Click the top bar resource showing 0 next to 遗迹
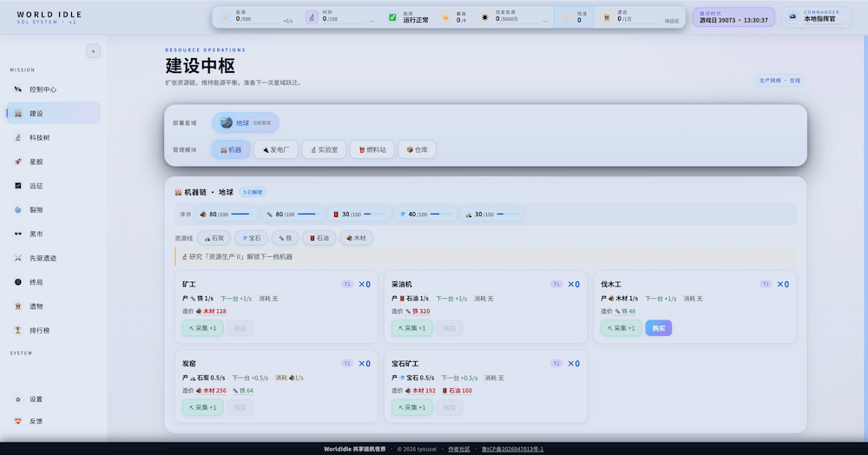The image size is (868, 455). (x=574, y=17)
